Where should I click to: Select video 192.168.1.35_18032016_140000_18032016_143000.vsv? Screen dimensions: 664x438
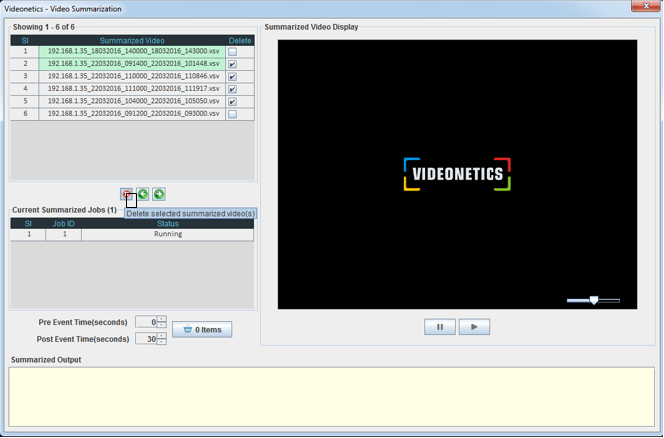point(132,51)
